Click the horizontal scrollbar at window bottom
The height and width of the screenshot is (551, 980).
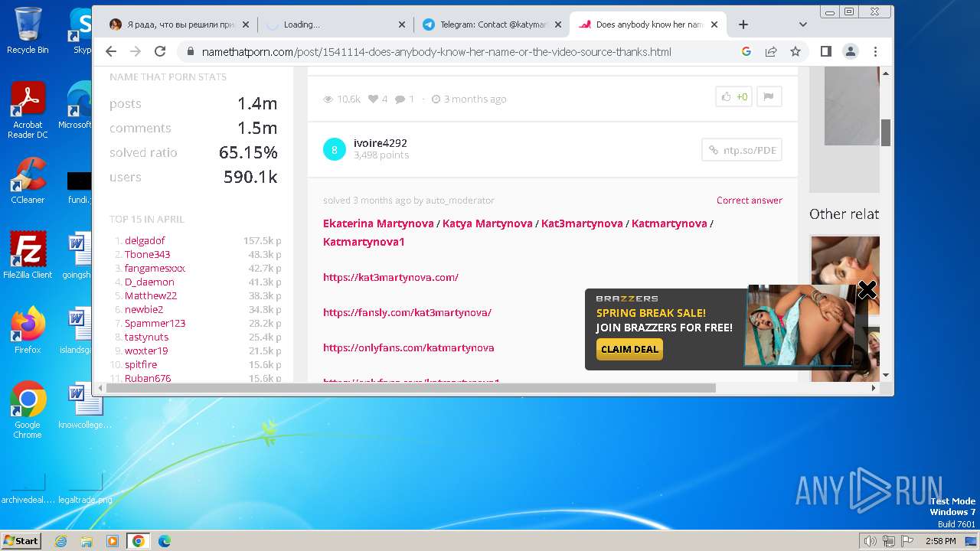click(411, 388)
